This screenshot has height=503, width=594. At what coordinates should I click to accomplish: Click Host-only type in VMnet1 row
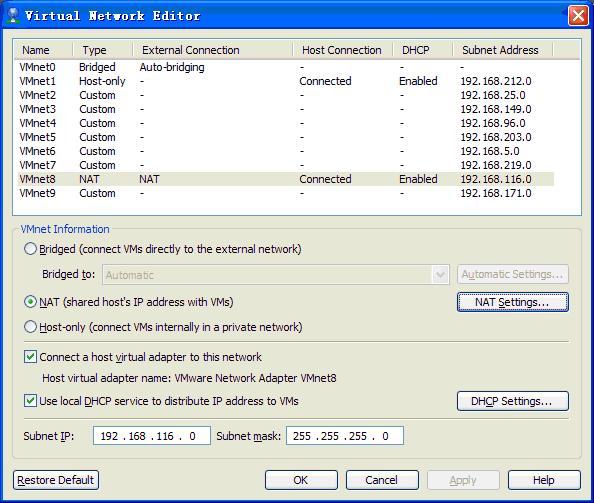(x=102, y=81)
